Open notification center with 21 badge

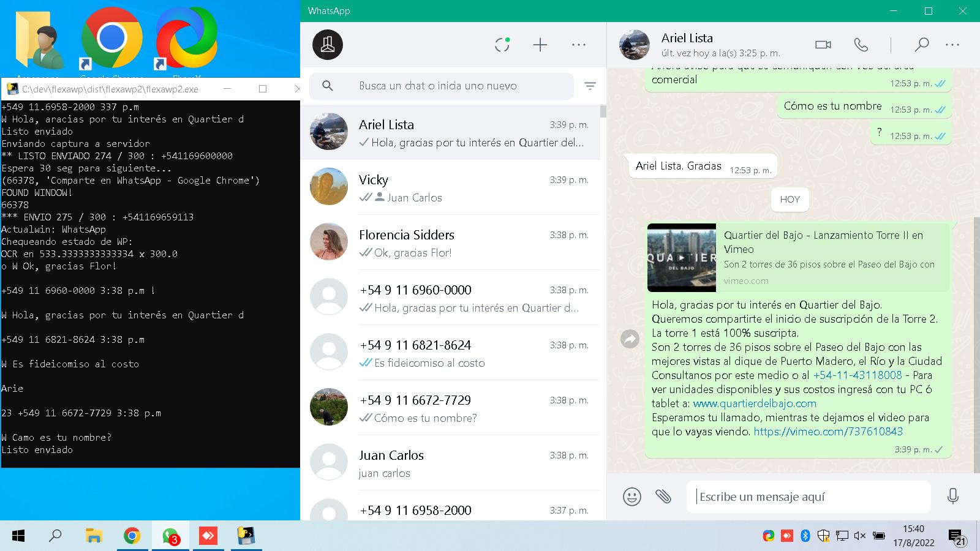[x=957, y=537]
